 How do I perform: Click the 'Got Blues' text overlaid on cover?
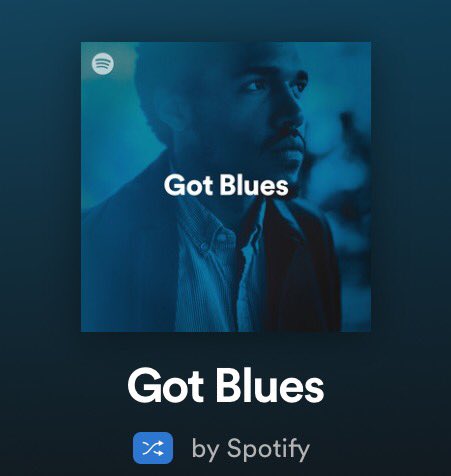[226, 185]
